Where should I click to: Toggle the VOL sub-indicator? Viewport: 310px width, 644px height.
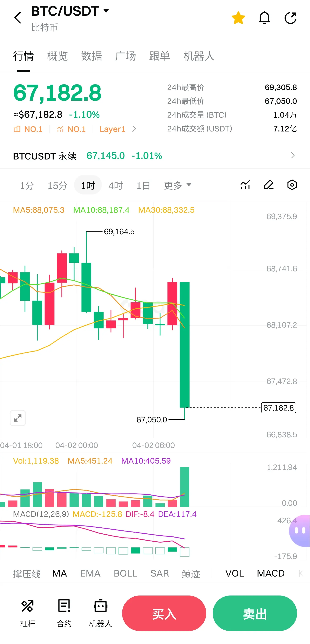tap(235, 573)
